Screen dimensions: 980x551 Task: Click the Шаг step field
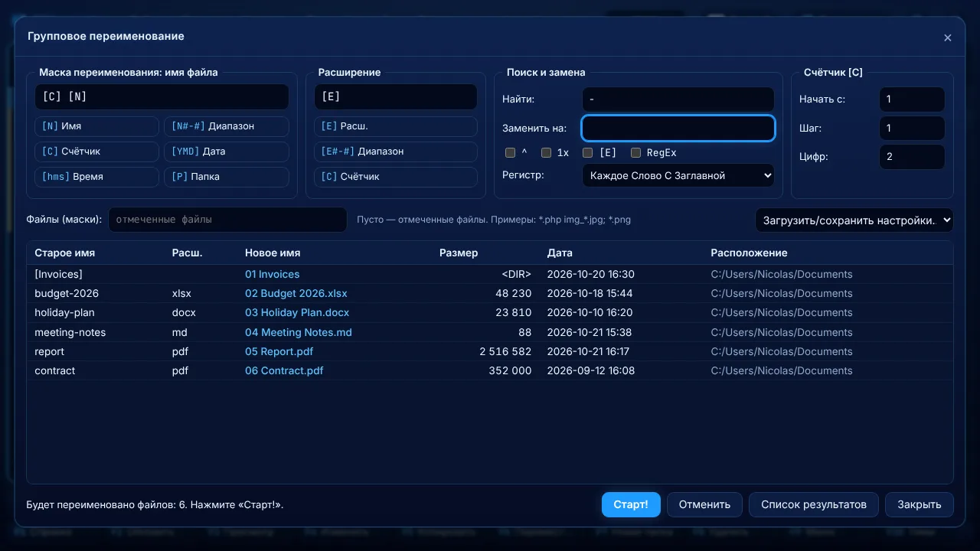click(912, 129)
